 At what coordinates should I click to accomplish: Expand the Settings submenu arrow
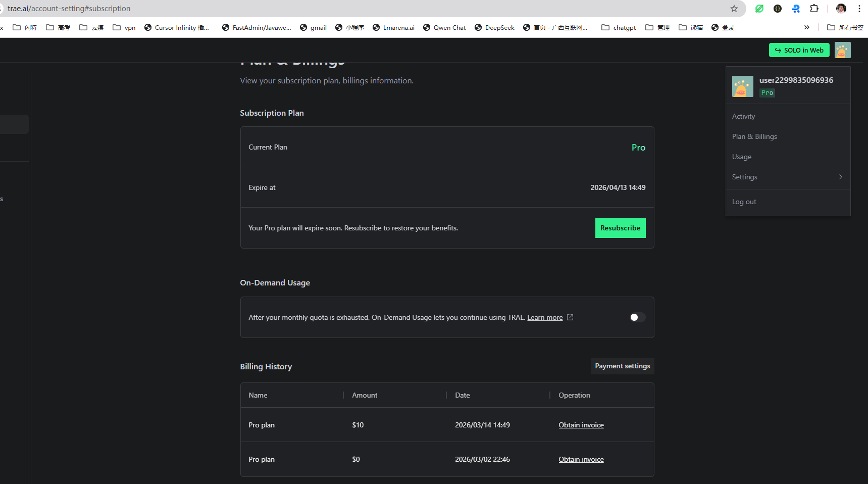[840, 177]
